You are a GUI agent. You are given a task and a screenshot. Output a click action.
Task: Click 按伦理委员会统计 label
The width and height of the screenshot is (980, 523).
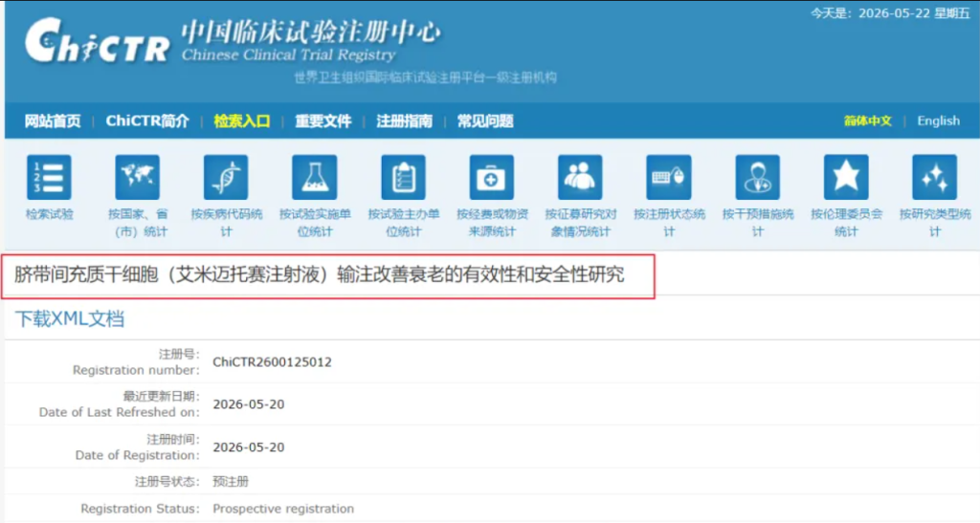(846, 223)
